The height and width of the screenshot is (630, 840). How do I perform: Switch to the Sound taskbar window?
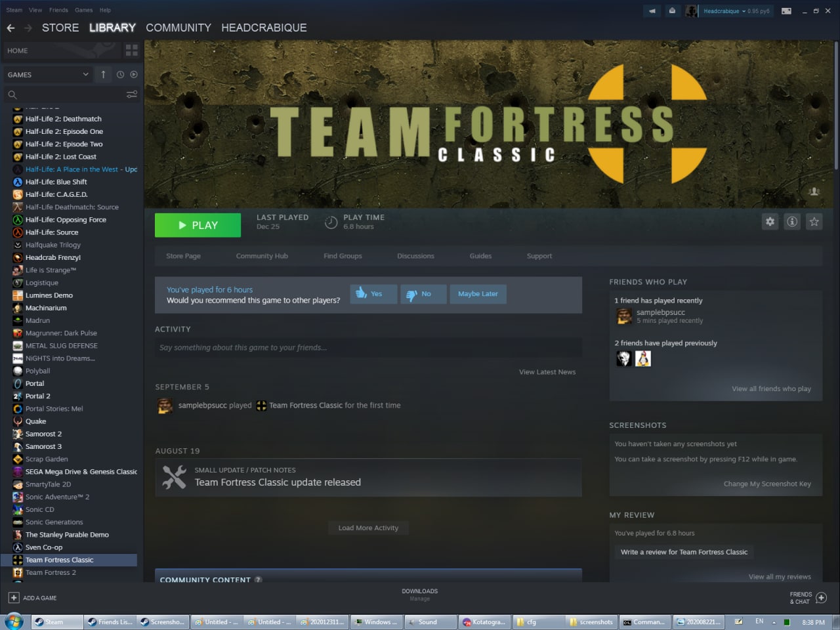click(x=430, y=622)
